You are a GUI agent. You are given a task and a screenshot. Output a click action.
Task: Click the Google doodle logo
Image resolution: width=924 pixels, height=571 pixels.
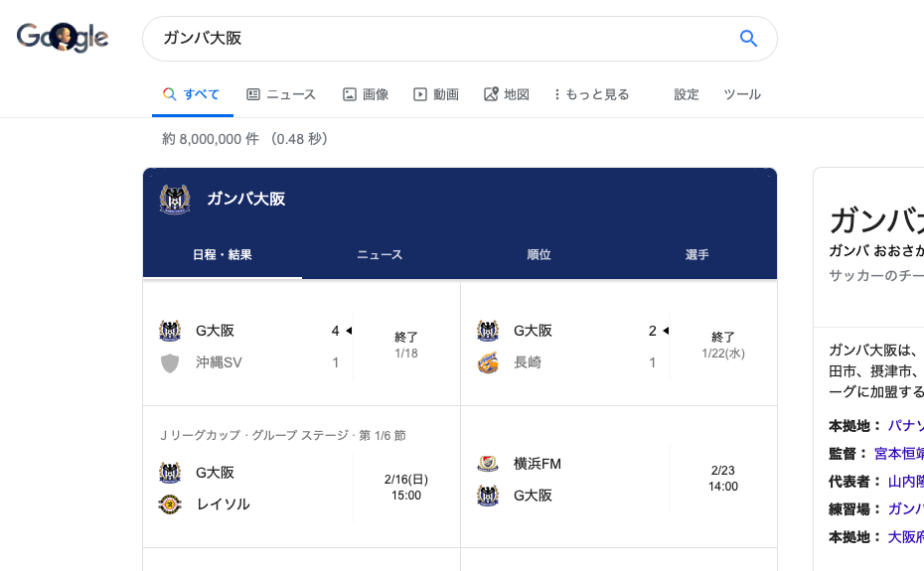coord(63,38)
